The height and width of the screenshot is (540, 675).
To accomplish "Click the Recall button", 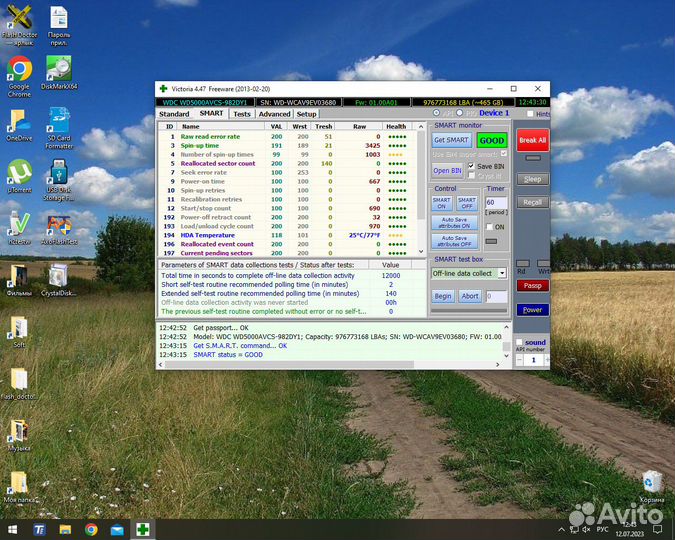I will click(533, 202).
